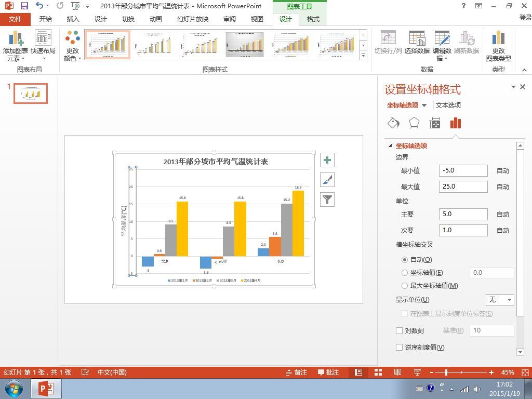Screen dimensions: 532x399
Task: Open the 文件 File tab
Action: click(15, 19)
